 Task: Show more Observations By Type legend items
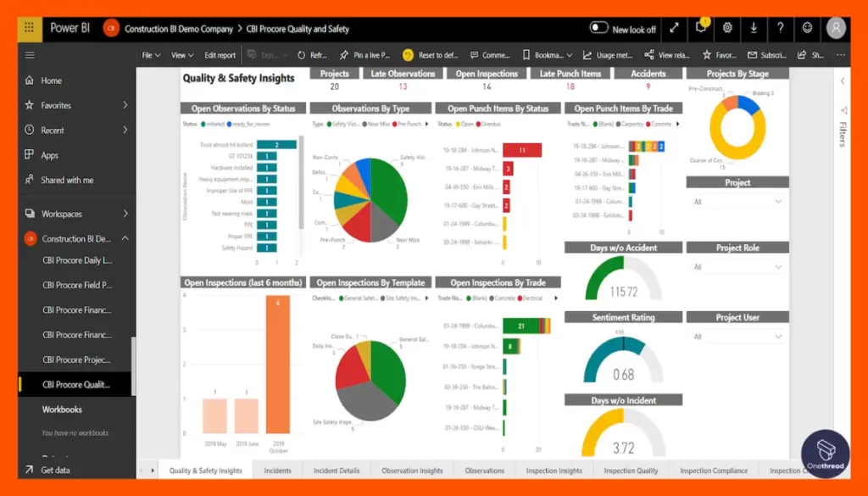coord(427,124)
